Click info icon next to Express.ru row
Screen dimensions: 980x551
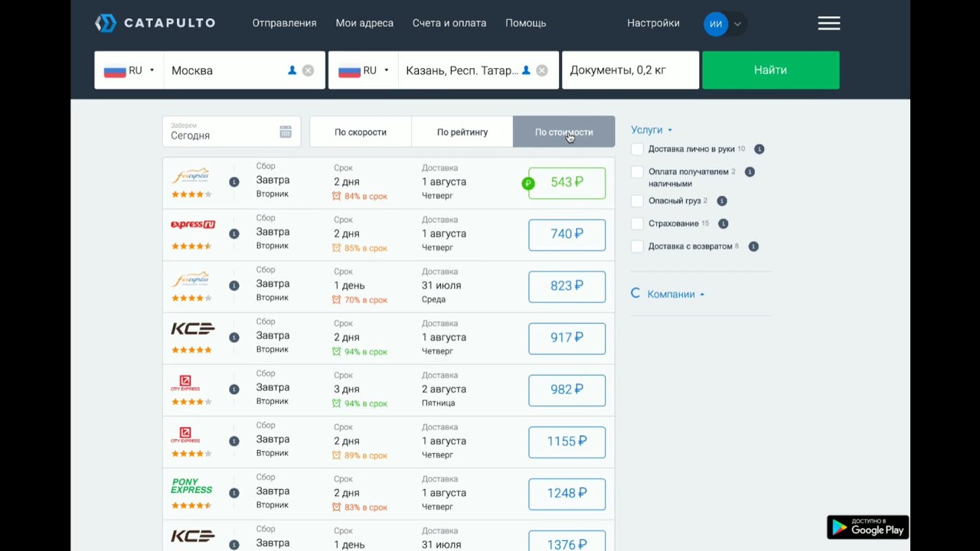(234, 233)
